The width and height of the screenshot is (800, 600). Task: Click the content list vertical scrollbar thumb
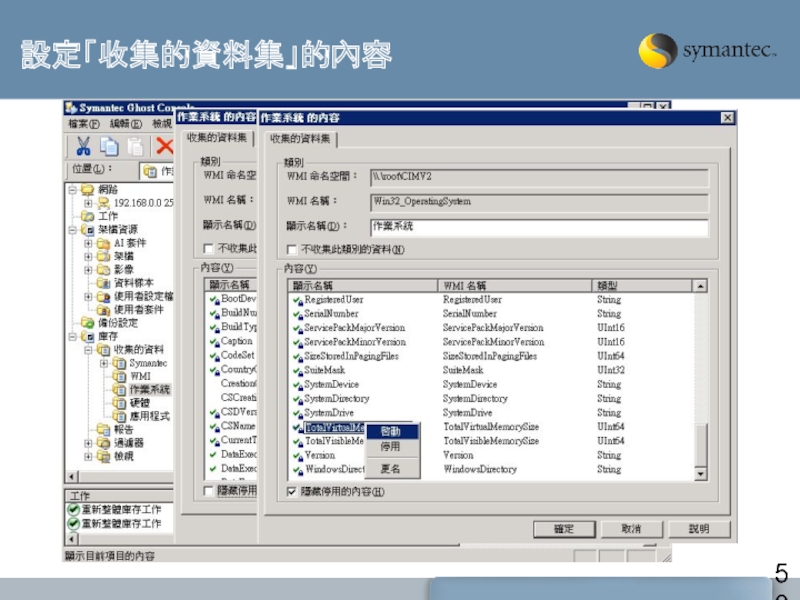click(701, 445)
